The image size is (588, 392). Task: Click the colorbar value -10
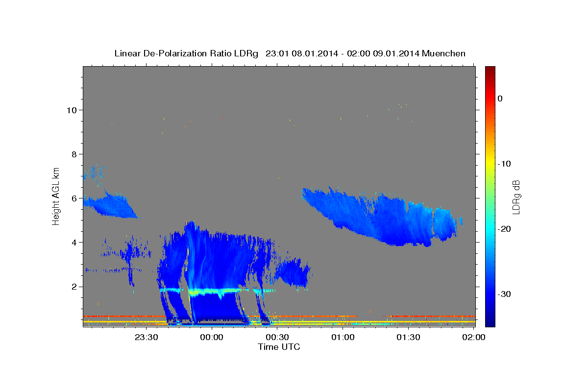[x=504, y=164]
